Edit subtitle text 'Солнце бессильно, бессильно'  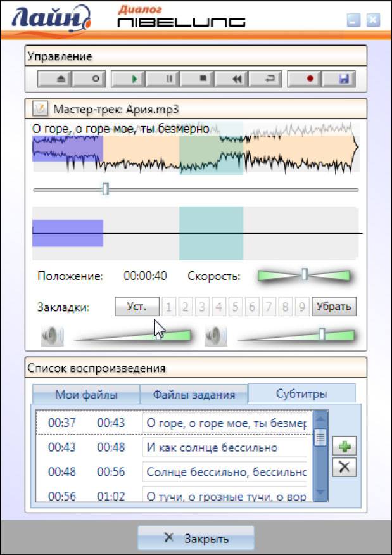coord(225,472)
